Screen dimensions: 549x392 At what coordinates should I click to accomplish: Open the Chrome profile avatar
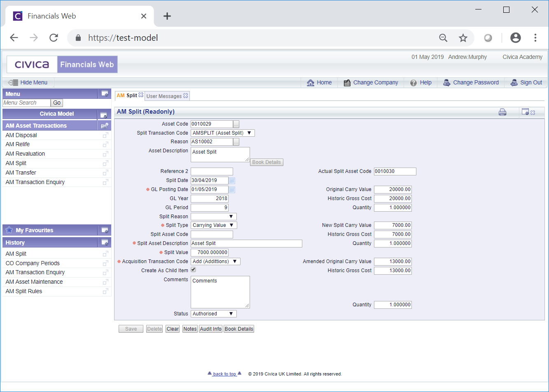coord(515,38)
